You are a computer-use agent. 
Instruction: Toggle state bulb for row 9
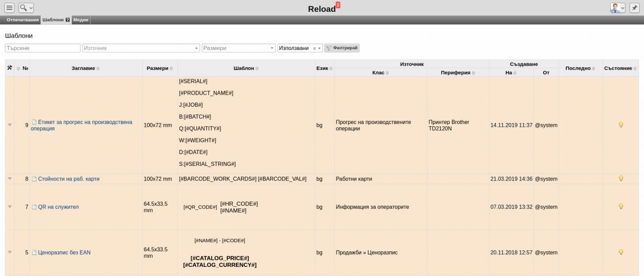pyautogui.click(x=621, y=125)
